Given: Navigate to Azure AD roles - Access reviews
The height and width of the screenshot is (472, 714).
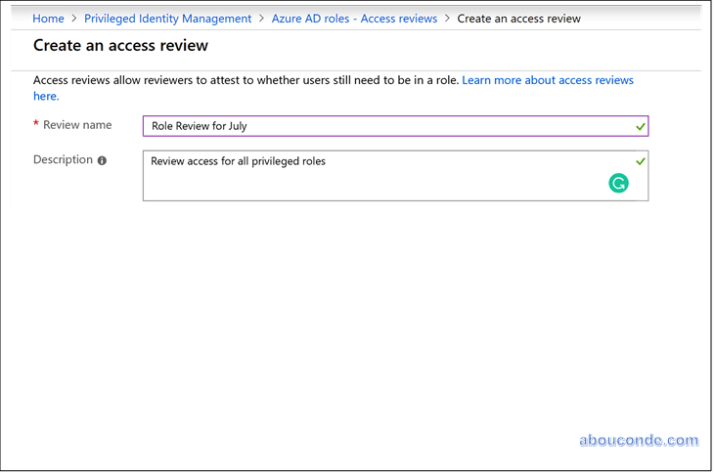Looking at the screenshot, I should click(354, 19).
